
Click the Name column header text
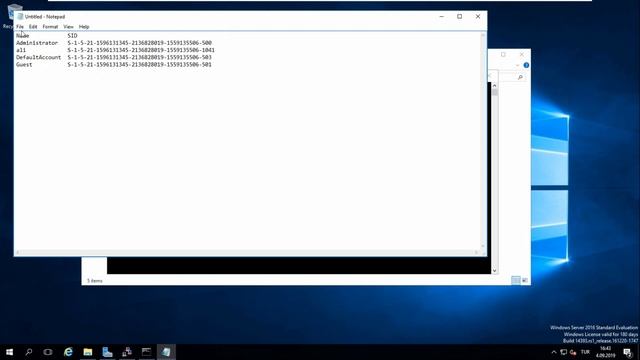coord(22,36)
